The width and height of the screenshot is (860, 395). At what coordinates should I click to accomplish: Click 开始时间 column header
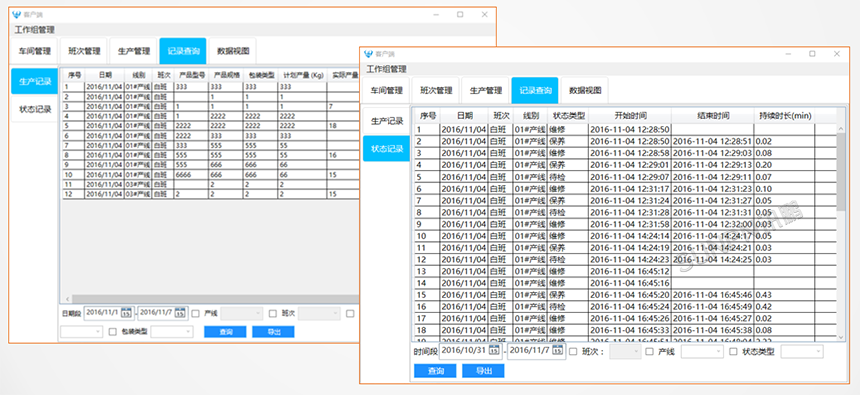click(x=630, y=116)
